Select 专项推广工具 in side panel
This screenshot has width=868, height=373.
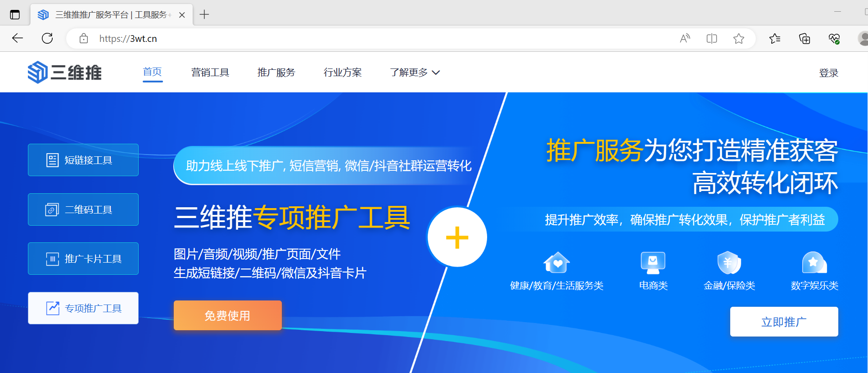[x=83, y=308]
